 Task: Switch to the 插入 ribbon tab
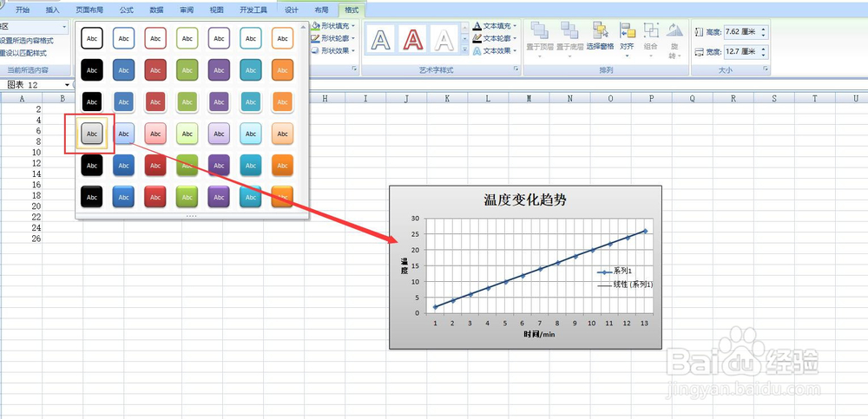(53, 10)
